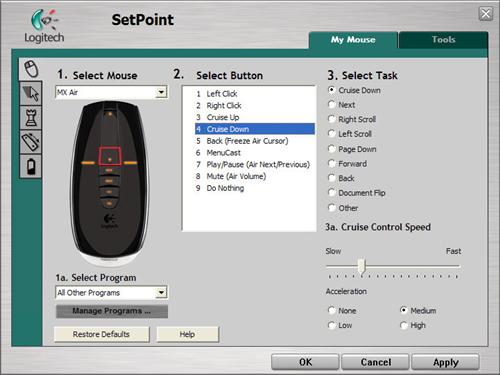The height and width of the screenshot is (375, 500).
Task: Switch to the My Mouse tab
Action: click(353, 40)
